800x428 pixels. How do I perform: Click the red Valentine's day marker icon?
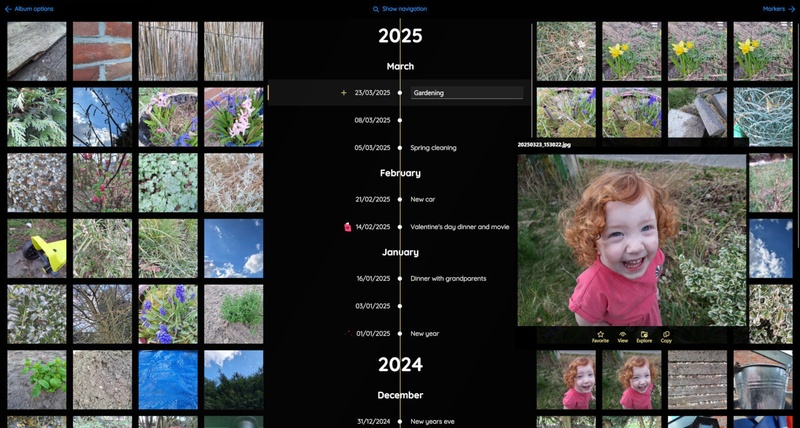pyautogui.click(x=347, y=227)
